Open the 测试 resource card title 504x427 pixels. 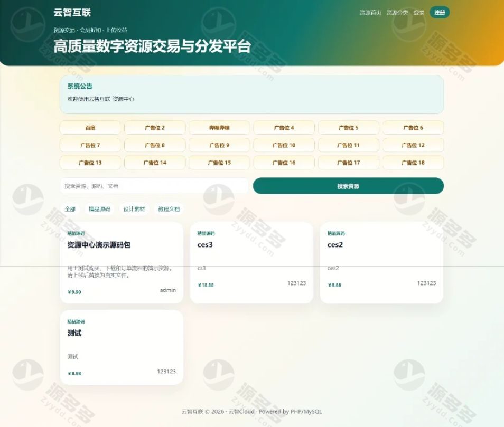[74, 333]
